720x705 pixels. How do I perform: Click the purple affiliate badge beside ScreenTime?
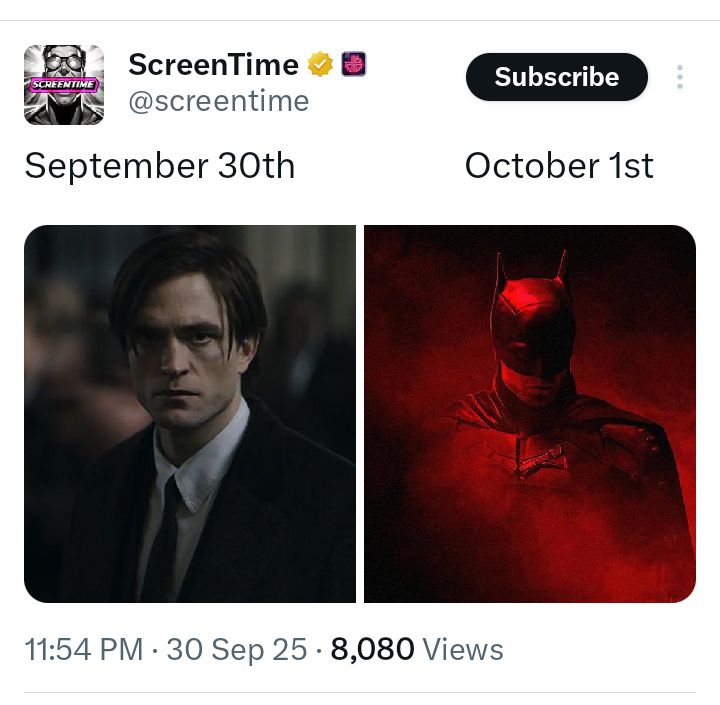pyautogui.click(x=354, y=65)
